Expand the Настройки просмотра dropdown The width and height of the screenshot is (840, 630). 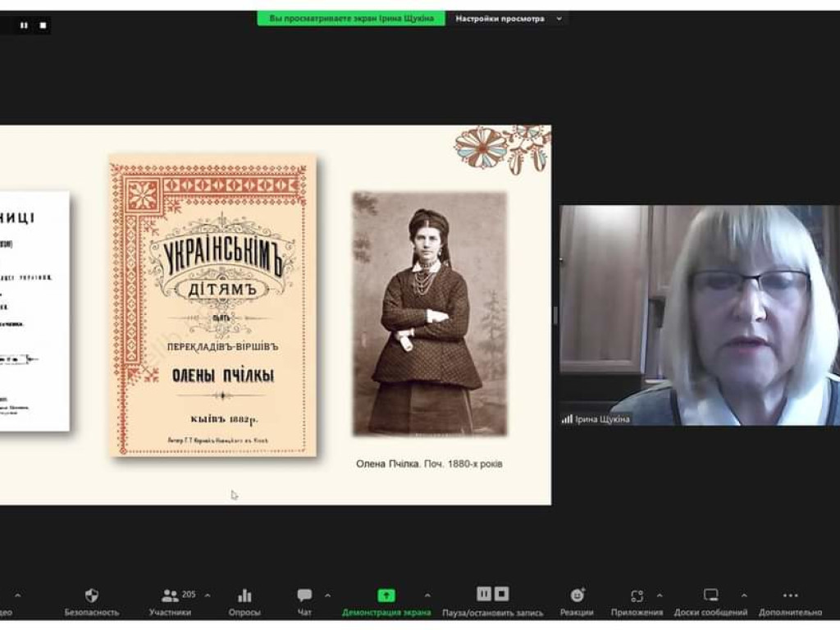coord(509,18)
